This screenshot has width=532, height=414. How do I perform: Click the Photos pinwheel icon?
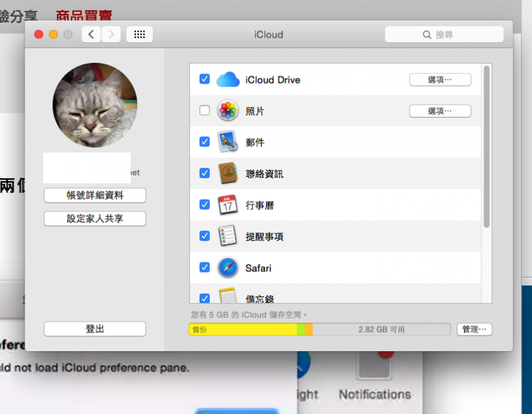pyautogui.click(x=228, y=110)
